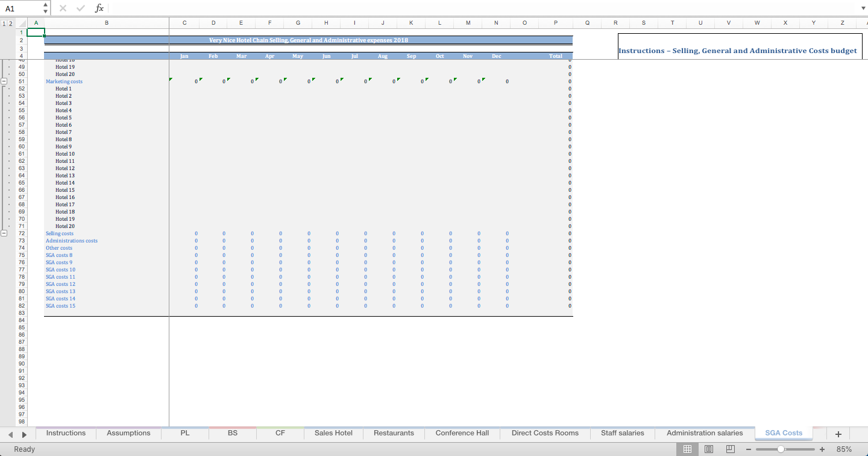Image resolution: width=868 pixels, height=456 pixels.
Task: Click the Jan column heading cell
Action: click(x=184, y=56)
